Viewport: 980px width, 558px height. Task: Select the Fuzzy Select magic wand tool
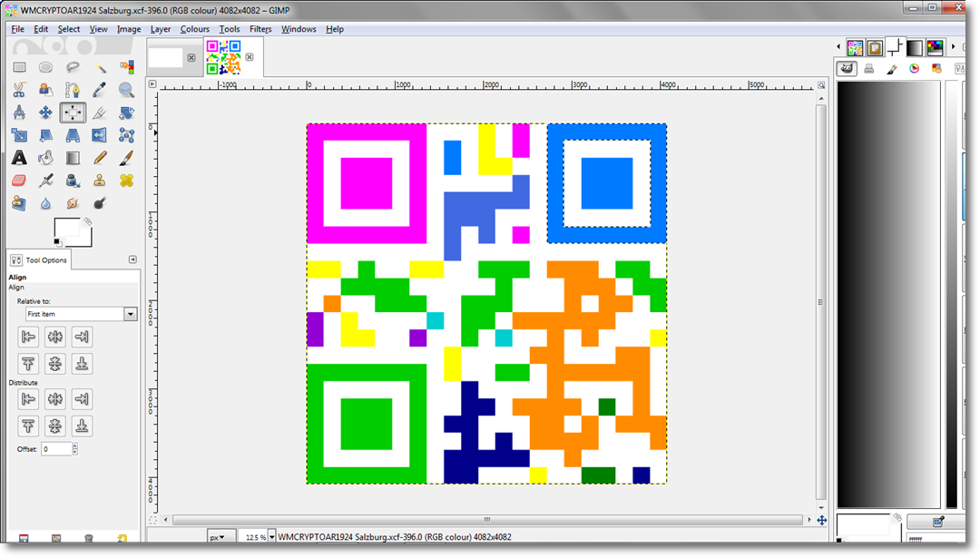[x=100, y=67]
